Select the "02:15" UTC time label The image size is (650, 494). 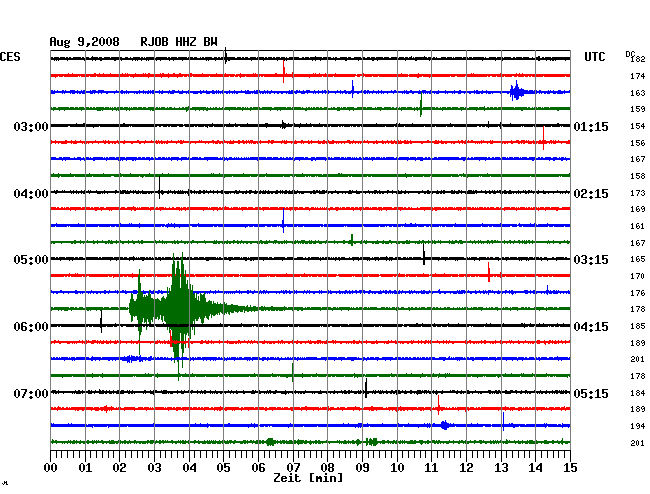(x=591, y=194)
